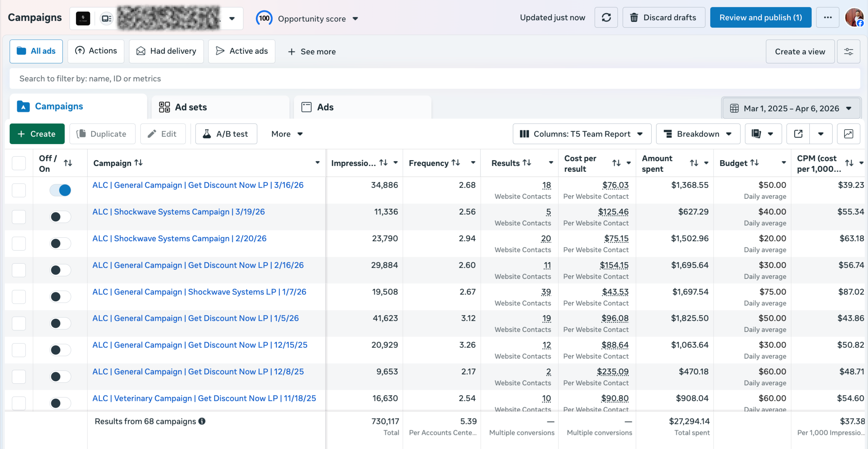Viewport: 868px width, 449px height.
Task: Click the green Create button
Action: click(37, 134)
